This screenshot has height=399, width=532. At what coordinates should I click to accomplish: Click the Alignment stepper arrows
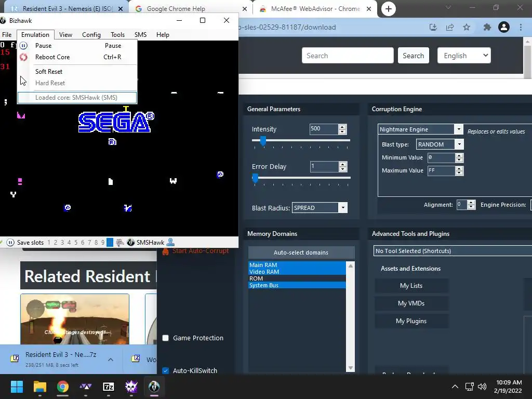(x=471, y=205)
